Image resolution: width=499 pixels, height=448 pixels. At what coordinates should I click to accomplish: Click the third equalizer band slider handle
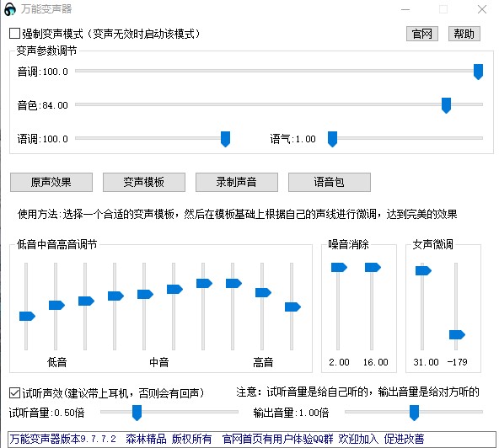point(86,301)
